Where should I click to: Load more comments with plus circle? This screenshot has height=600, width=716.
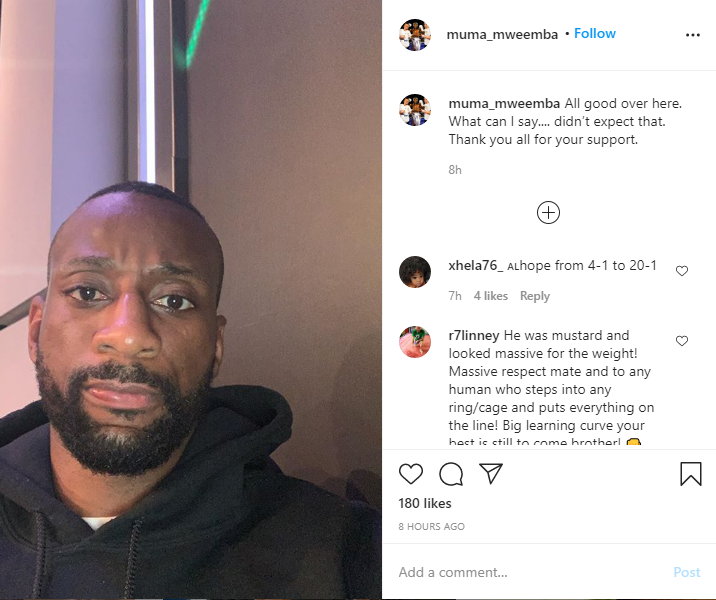(x=548, y=212)
